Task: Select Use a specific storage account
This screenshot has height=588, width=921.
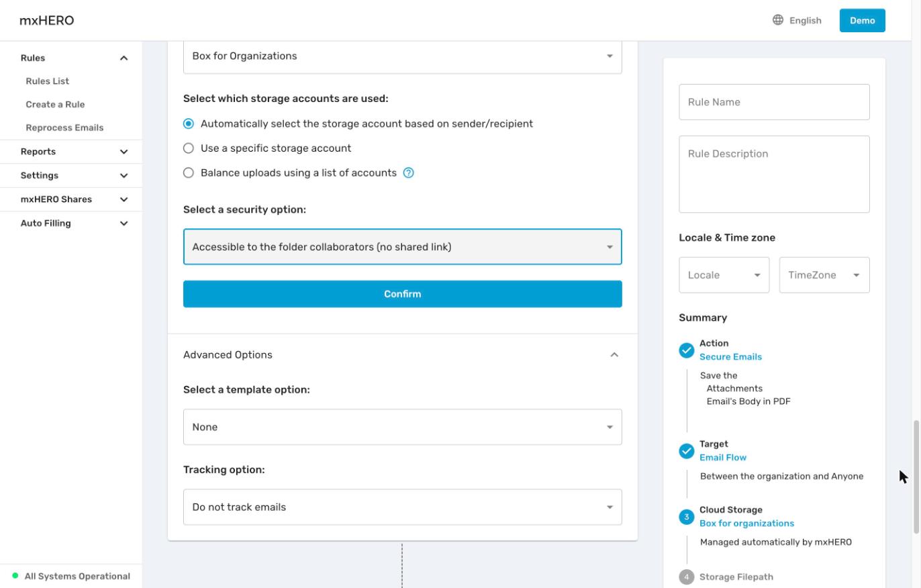Action: (189, 148)
